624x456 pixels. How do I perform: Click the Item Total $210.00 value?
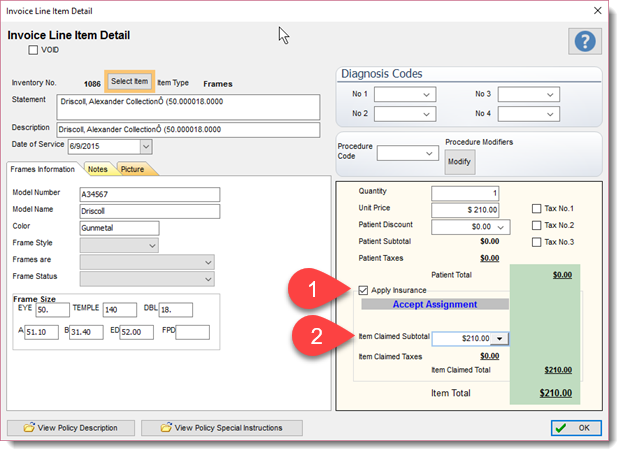(x=556, y=393)
